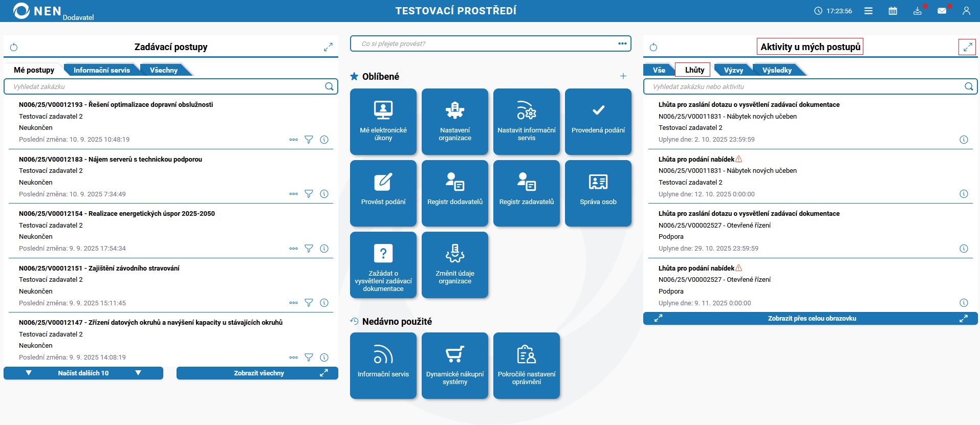Open Provedená podání tile
The image size is (980, 425).
[x=598, y=122]
